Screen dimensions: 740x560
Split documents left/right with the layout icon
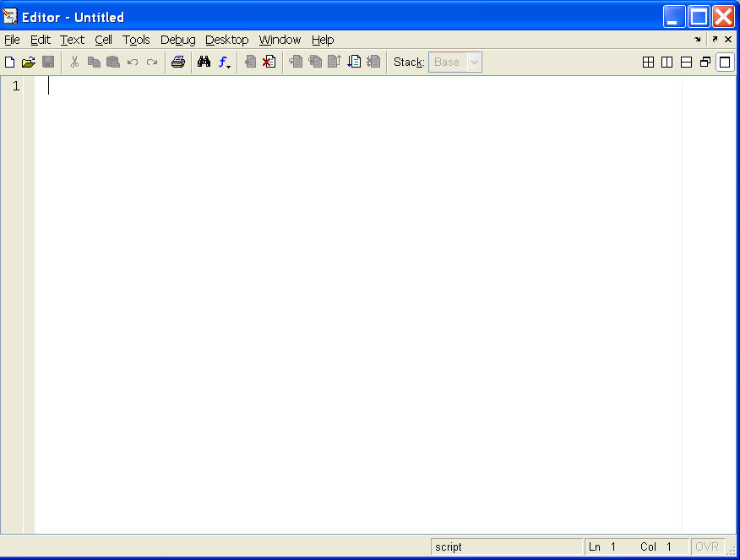667,63
